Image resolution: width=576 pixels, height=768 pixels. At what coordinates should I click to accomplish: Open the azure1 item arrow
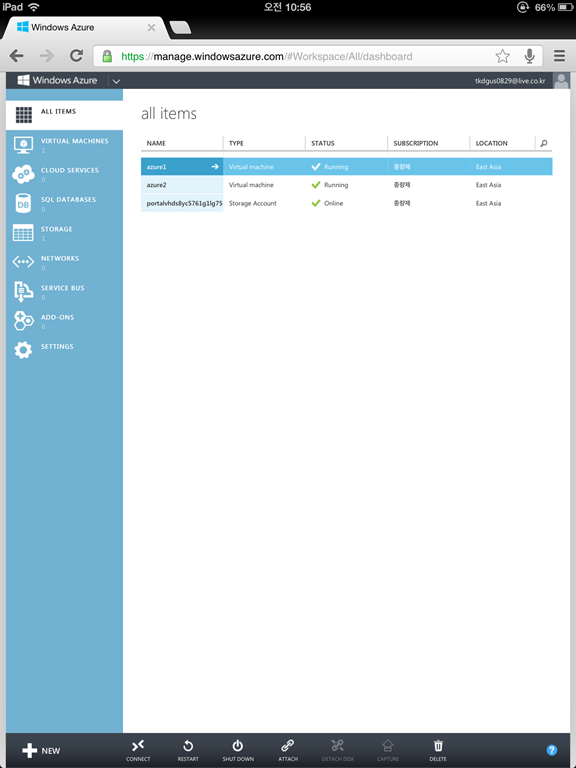tap(215, 167)
